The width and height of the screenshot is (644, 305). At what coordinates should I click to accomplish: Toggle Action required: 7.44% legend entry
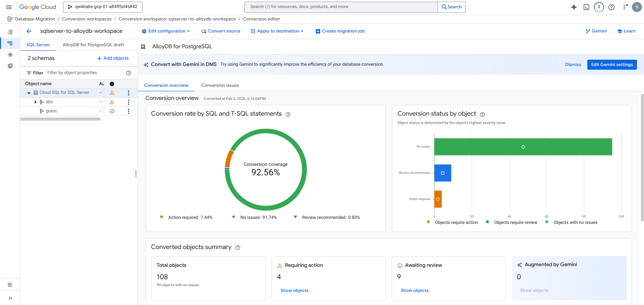(186, 218)
